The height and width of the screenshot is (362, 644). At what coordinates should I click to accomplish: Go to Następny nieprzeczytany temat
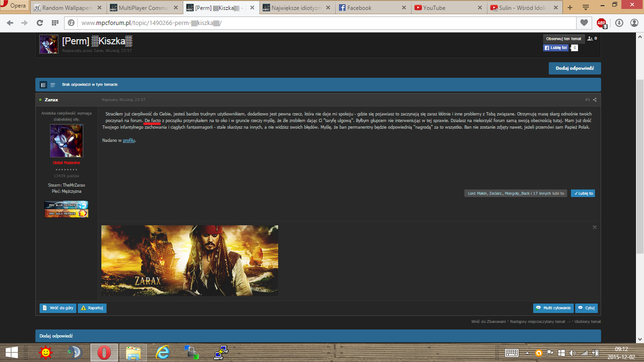click(539, 321)
